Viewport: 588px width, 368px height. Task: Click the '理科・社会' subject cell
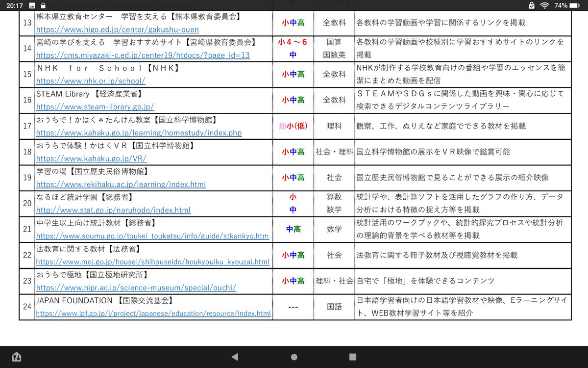334,281
